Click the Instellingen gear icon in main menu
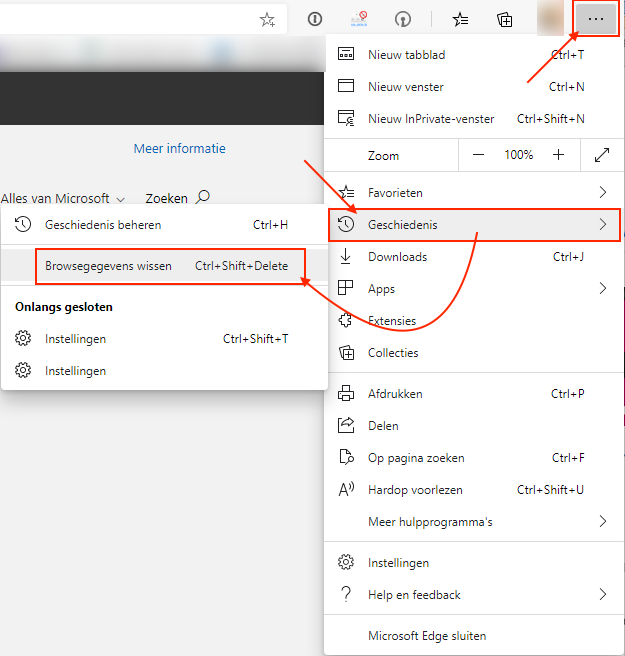 click(x=346, y=562)
